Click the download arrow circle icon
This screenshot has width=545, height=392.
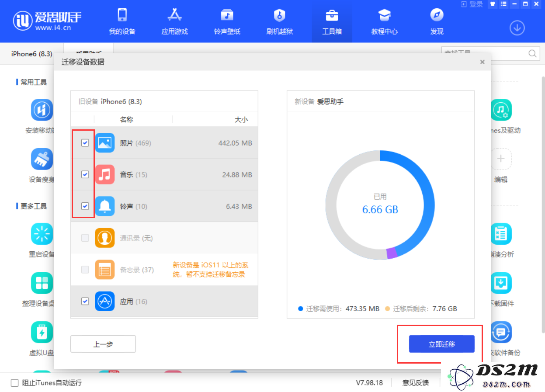517,28
